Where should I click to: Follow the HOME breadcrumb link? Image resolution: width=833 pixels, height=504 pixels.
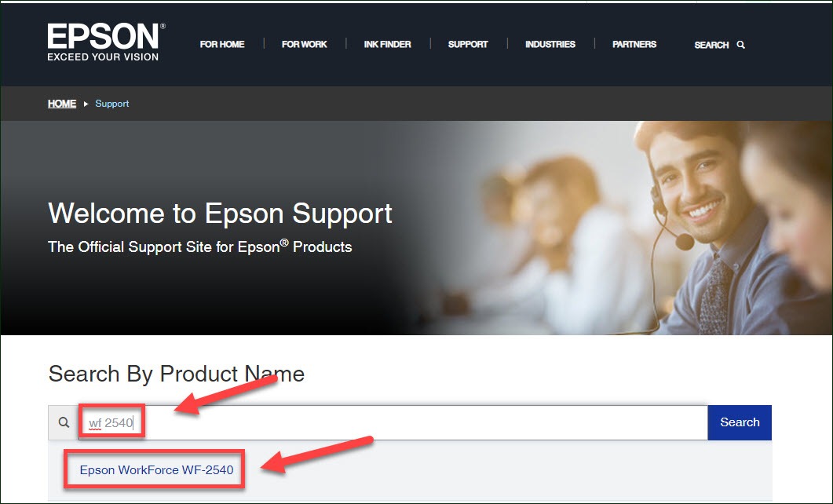62,104
